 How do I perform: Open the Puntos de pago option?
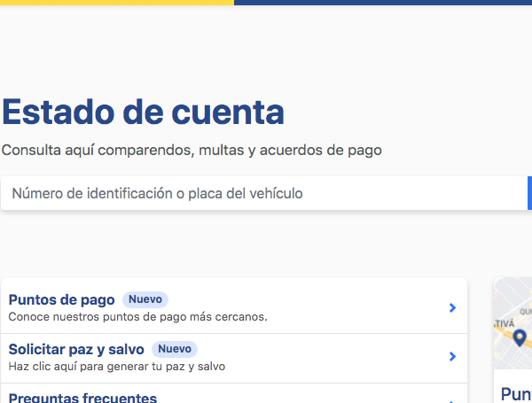click(62, 299)
